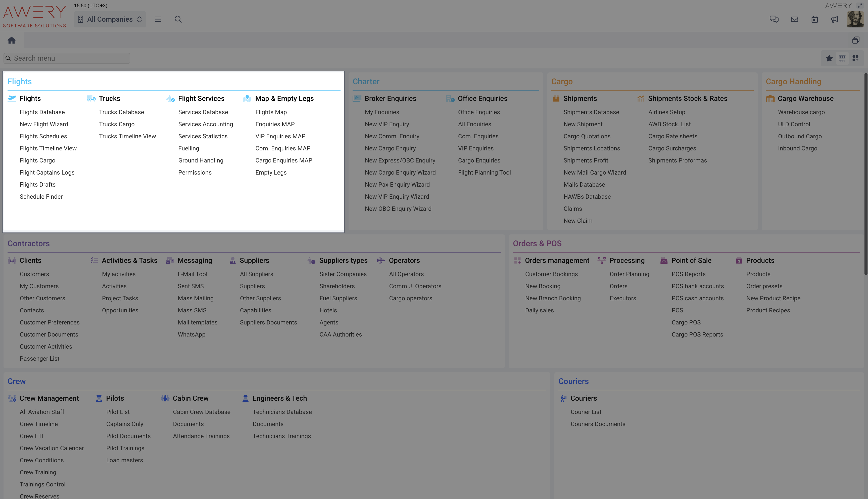868x499 pixels.
Task: Switch to compact grid menu view
Action: tap(842, 58)
